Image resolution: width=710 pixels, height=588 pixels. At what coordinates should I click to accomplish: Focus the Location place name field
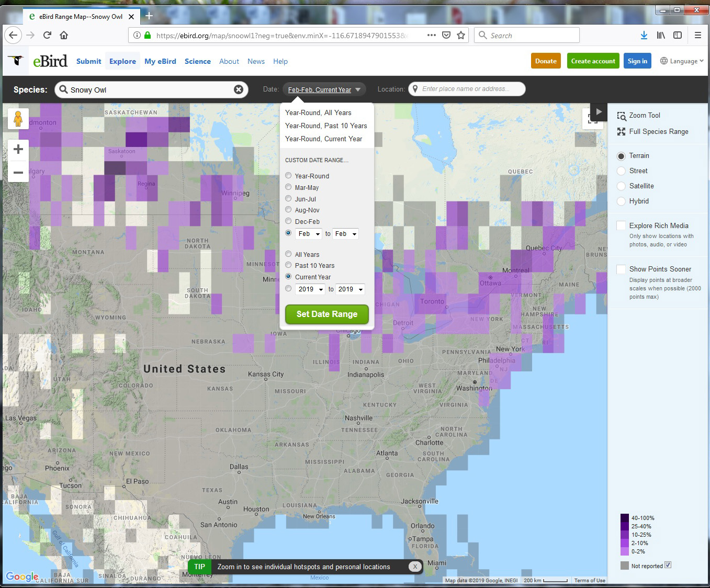point(467,89)
